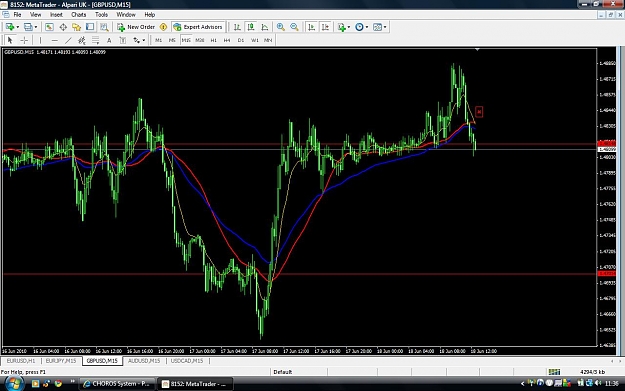625x391 pixels.
Task: Switch chart to bar chart type
Action: (237, 27)
